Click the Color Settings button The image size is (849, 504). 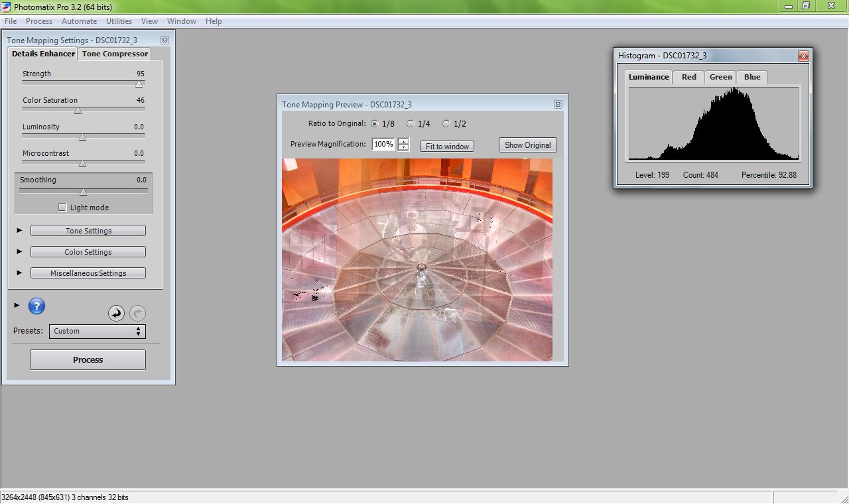tap(88, 252)
